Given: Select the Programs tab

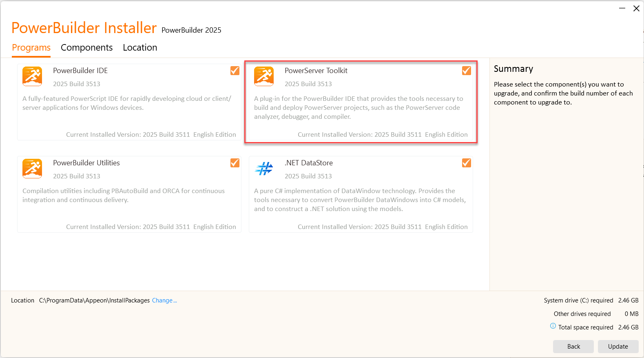Looking at the screenshot, I should pos(31,48).
